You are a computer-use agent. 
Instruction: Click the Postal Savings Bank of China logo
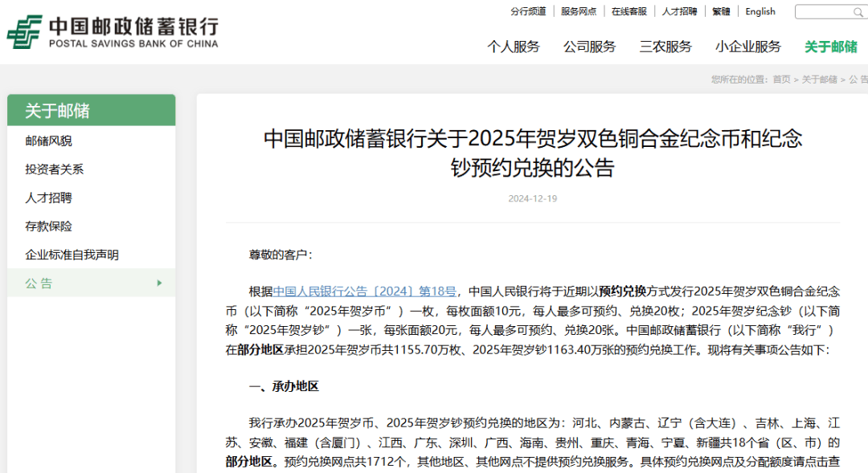113,32
